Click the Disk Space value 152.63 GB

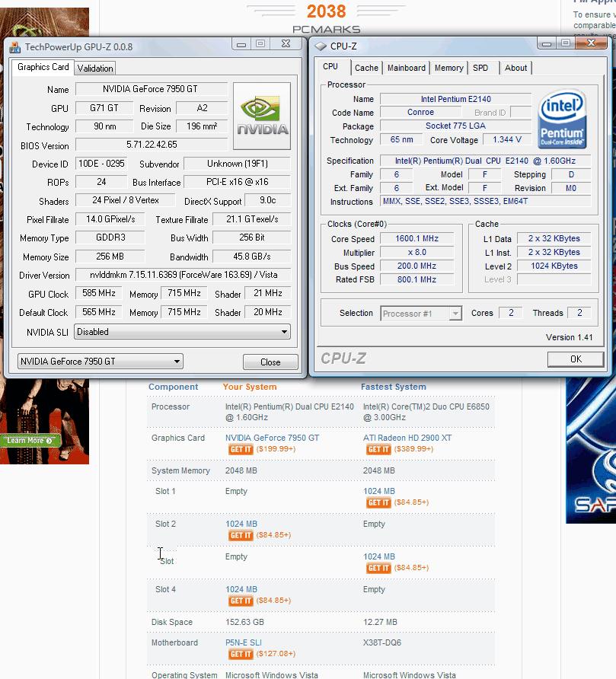tap(244, 622)
